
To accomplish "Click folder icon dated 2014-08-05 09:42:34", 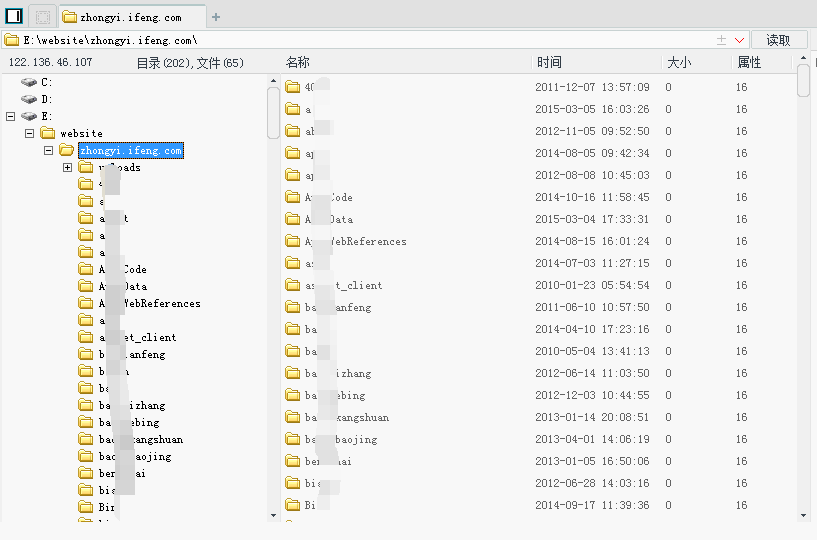I will point(293,153).
